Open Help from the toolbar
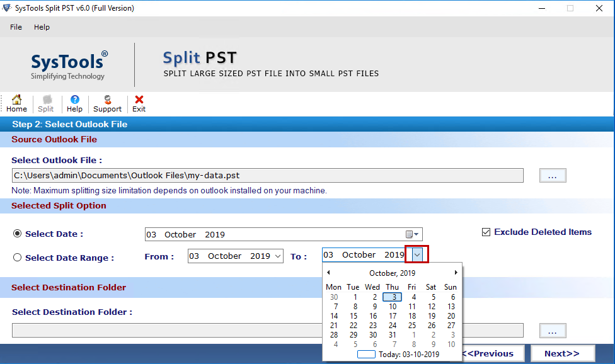Image resolution: width=615 pixels, height=364 pixels. [74, 104]
